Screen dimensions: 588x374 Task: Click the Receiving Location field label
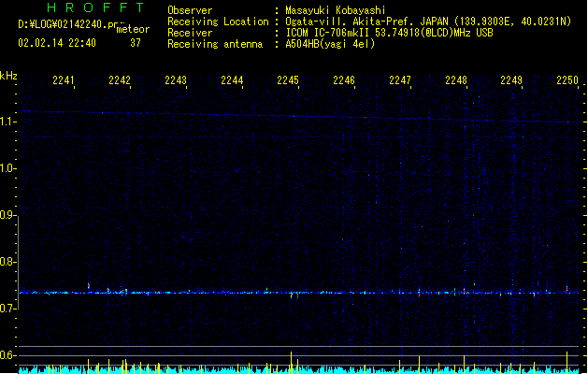point(218,22)
